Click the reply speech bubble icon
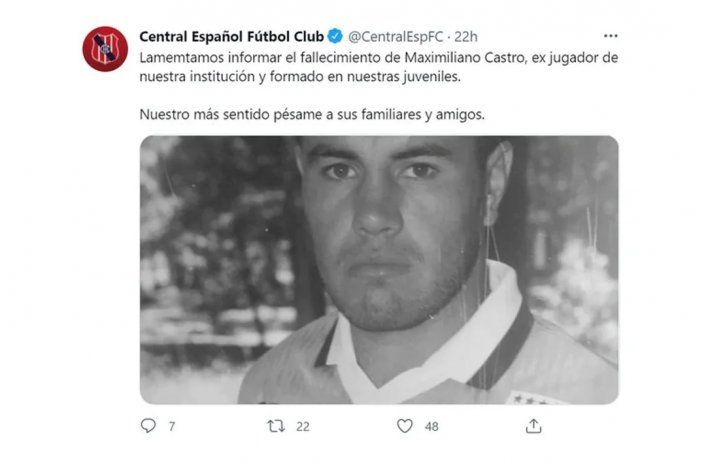 [148, 425]
